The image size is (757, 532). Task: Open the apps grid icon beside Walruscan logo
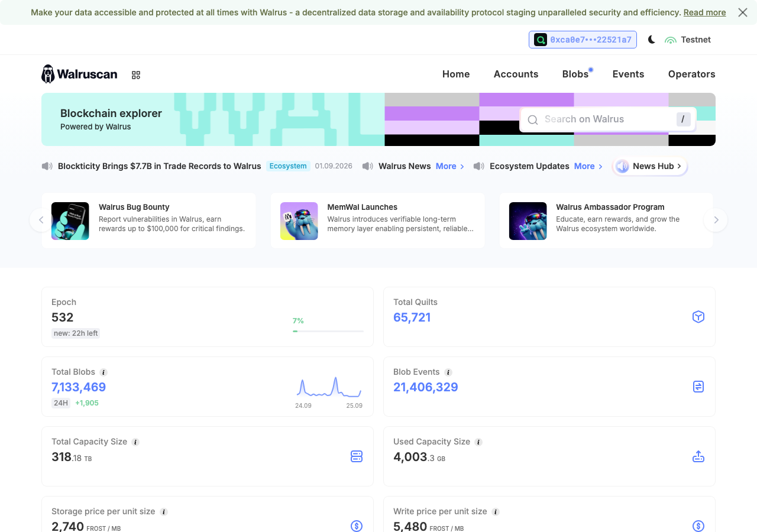pos(136,75)
